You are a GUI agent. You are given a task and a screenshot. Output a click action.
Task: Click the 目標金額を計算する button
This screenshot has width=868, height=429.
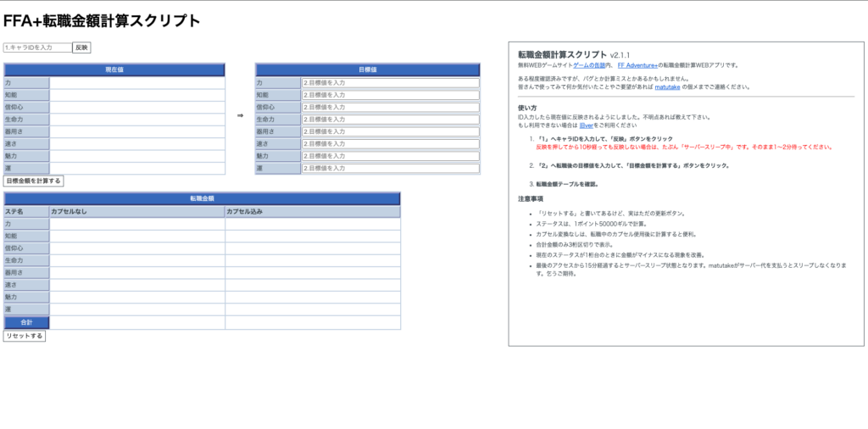(33, 181)
